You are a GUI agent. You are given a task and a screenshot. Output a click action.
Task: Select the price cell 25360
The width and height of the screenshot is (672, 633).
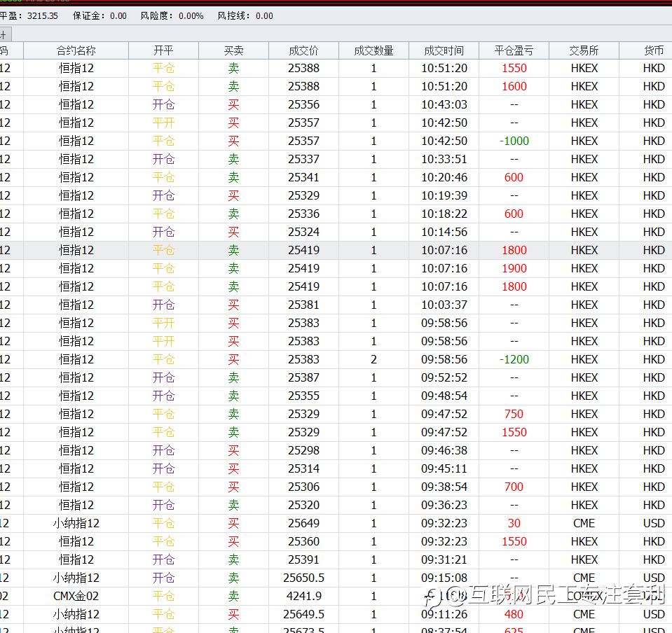(304, 541)
